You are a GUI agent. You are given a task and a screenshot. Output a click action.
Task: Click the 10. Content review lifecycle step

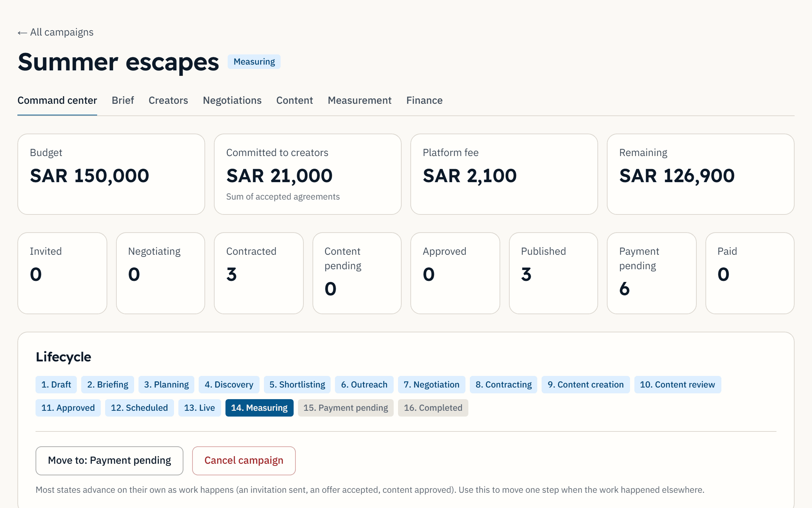click(x=678, y=385)
